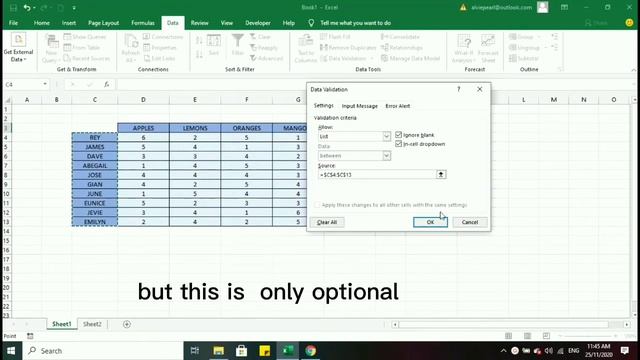Select the cell containing EMILYN
Viewport: 640px width, 360px height.
(95, 222)
